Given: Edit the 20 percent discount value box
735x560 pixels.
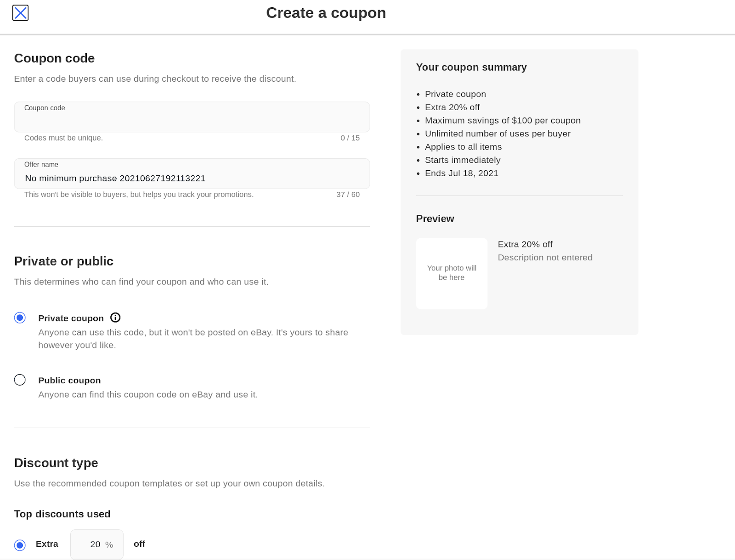Looking at the screenshot, I should click(x=96, y=544).
